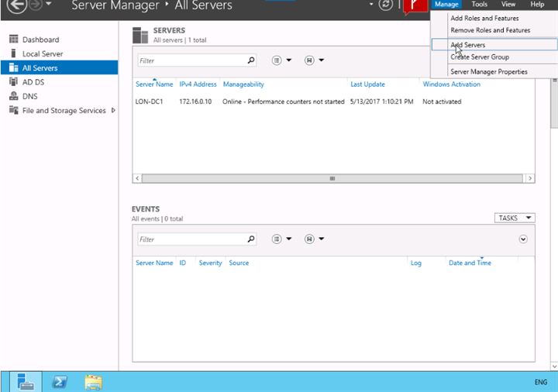Open the navigation history dropdown arrow

coord(49,4)
